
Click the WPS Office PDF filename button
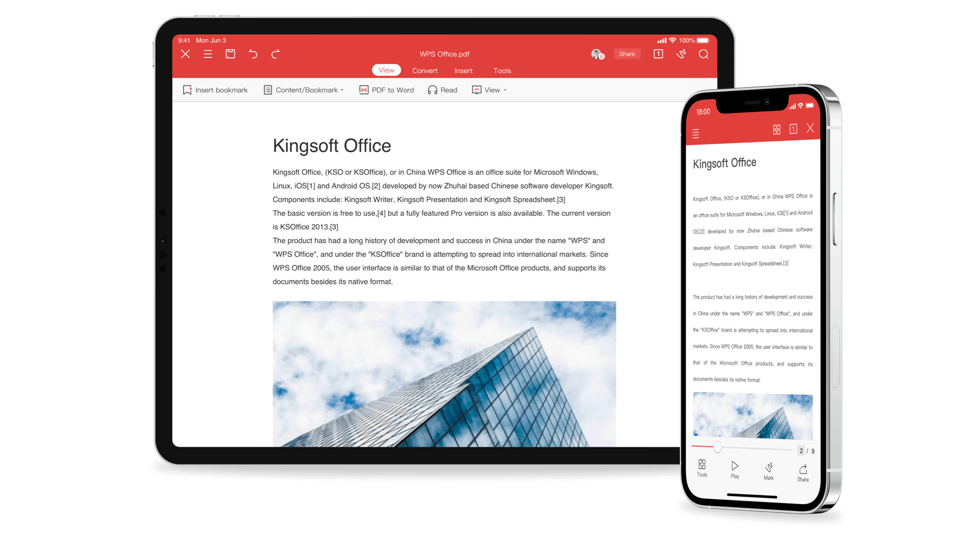tap(443, 53)
